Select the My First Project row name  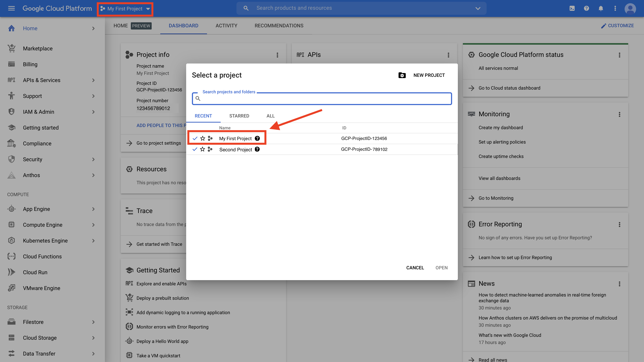235,138
